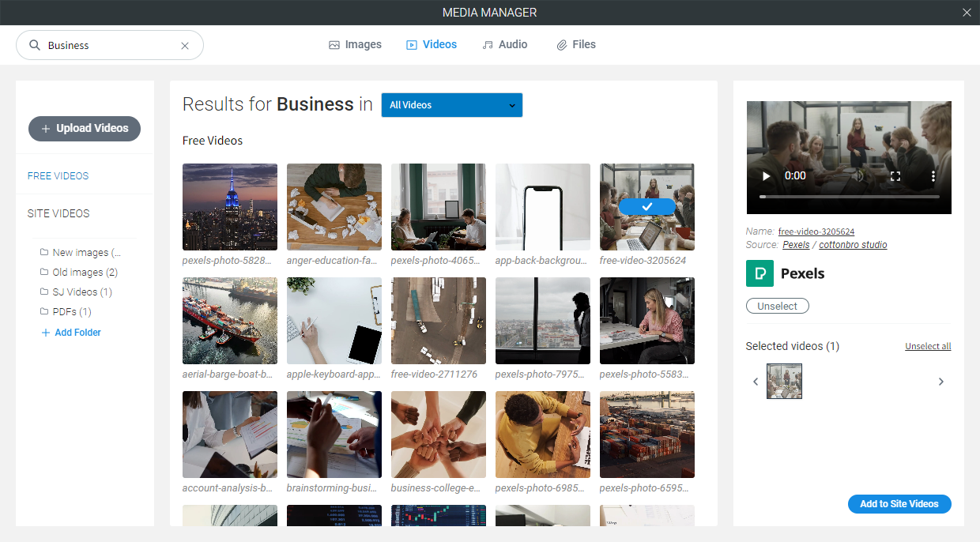Click the PDFs folder icon
980x542 pixels.
tap(44, 311)
